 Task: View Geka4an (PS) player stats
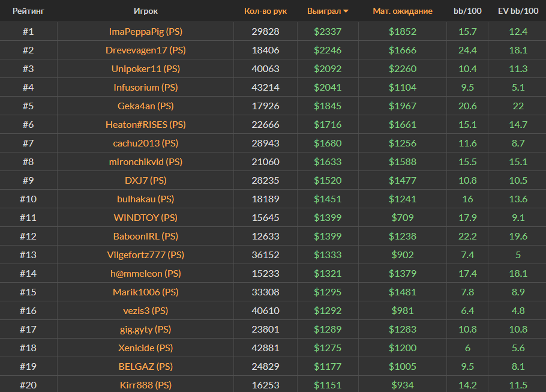click(x=146, y=106)
